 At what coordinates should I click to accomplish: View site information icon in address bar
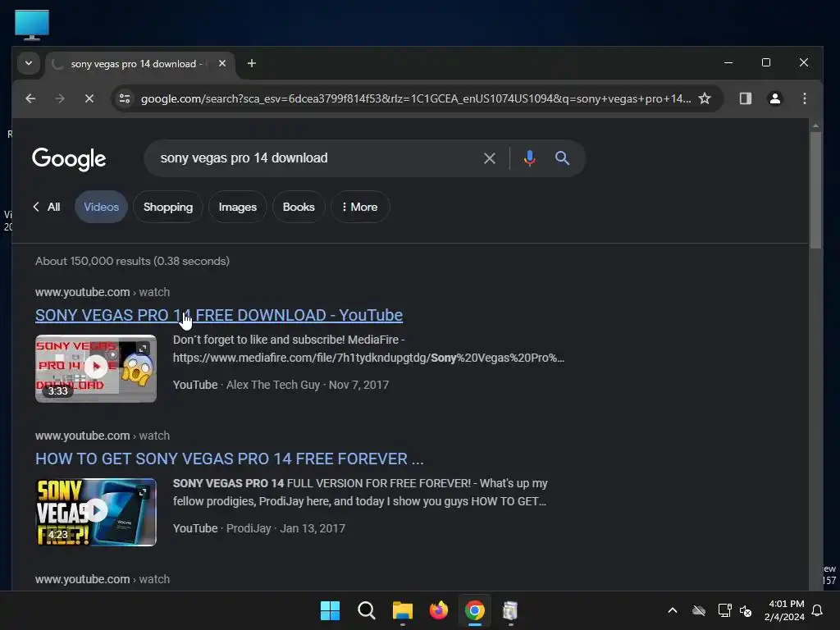pyautogui.click(x=125, y=98)
